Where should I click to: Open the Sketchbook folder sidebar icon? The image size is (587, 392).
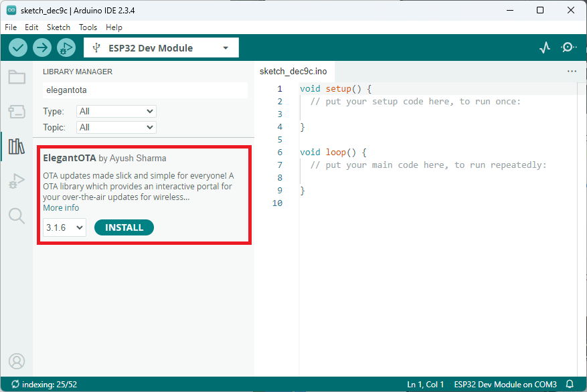[x=17, y=77]
